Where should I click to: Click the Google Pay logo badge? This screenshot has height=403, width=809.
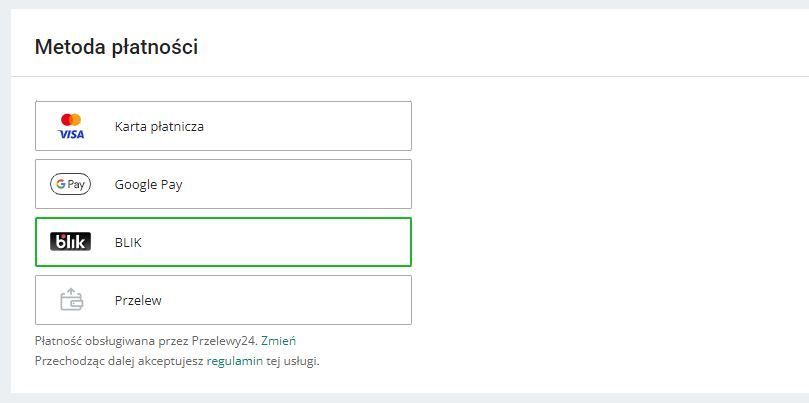pyautogui.click(x=70, y=184)
